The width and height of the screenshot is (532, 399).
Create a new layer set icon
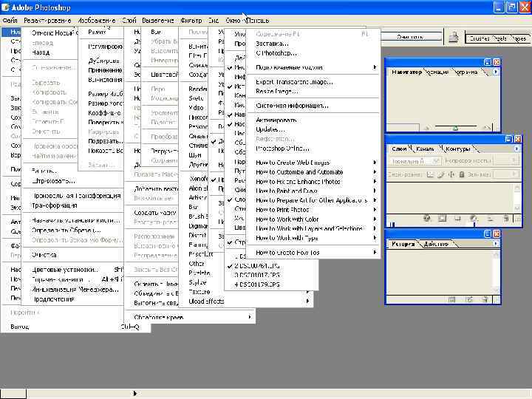point(457,219)
